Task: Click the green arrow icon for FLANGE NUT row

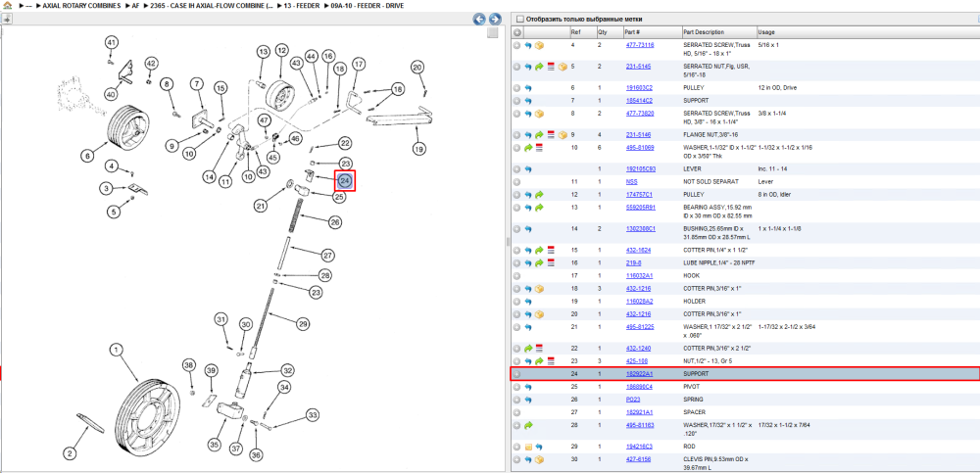Action: (539, 134)
